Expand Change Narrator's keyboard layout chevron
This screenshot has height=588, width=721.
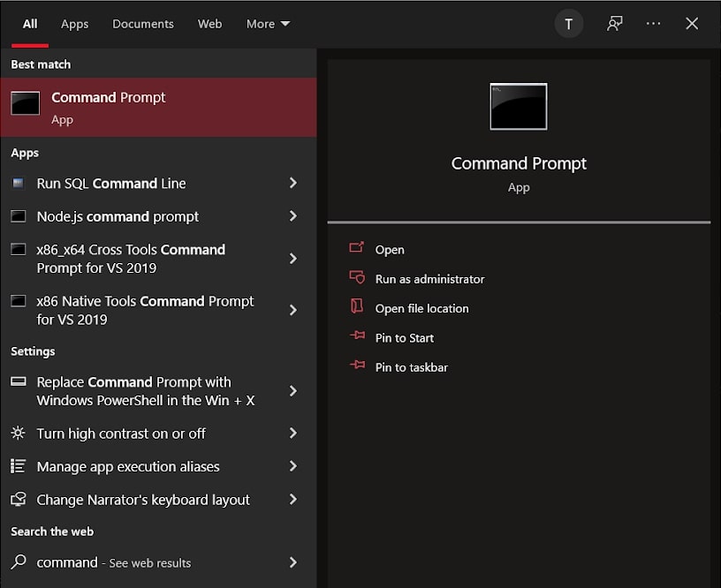click(293, 500)
